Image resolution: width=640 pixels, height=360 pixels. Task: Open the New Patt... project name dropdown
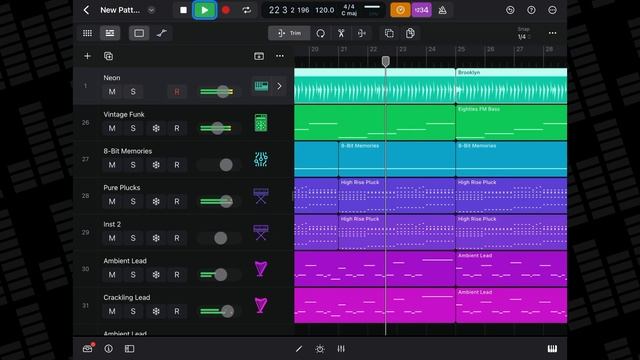(x=151, y=10)
